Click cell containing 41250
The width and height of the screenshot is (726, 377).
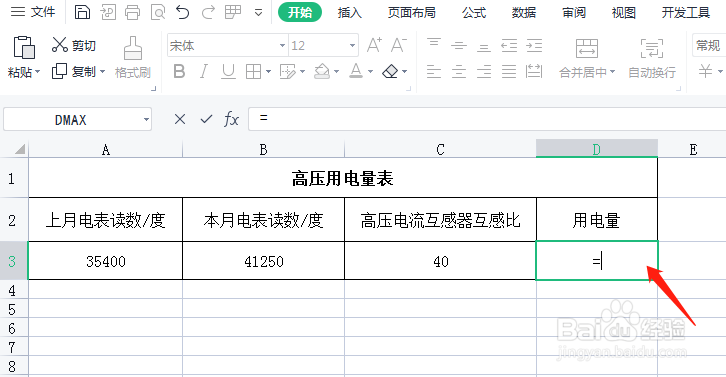point(263,261)
